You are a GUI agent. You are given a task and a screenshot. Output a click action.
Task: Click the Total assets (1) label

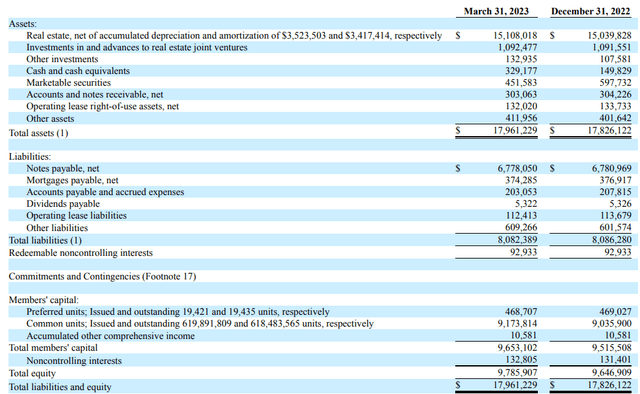(x=39, y=133)
